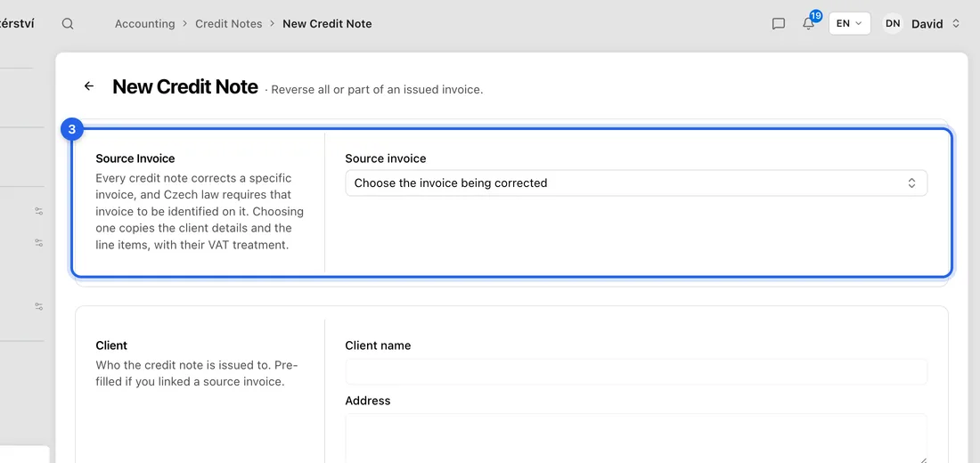Viewport: 980px width, 463px height.
Task: Expand the David user menu
Action: pos(935,24)
